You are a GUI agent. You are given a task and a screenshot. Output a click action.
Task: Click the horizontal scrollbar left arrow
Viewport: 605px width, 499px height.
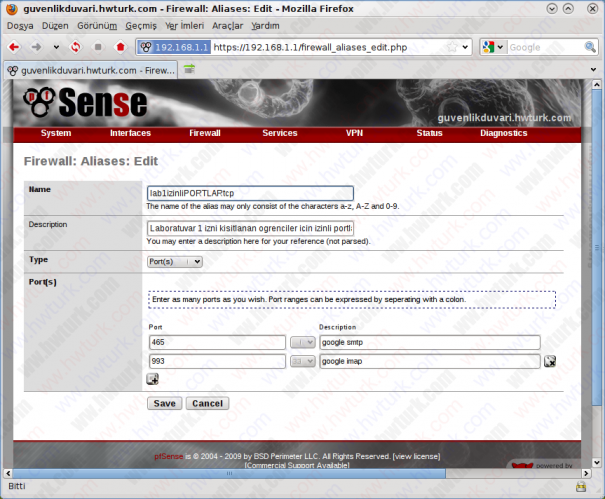8,473
